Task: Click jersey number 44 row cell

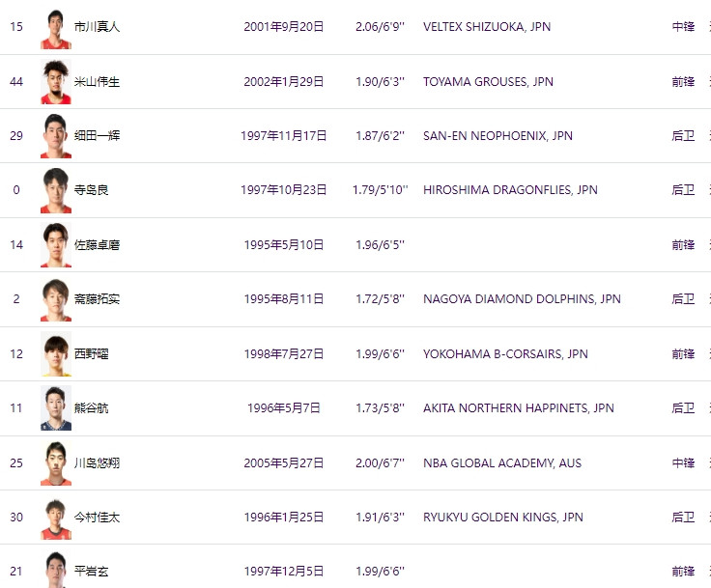Action: point(16,82)
